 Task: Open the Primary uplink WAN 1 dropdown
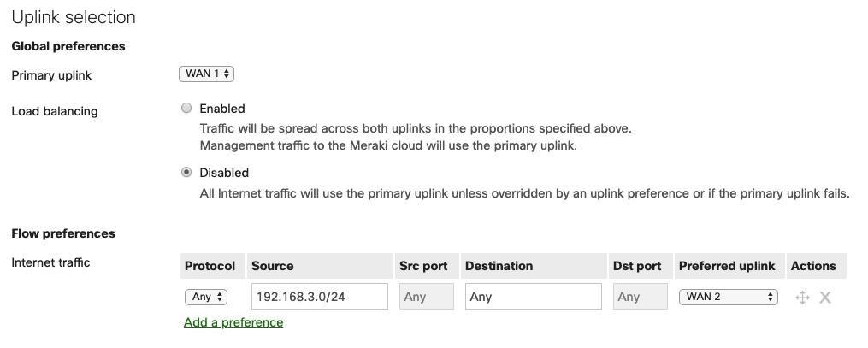206,74
